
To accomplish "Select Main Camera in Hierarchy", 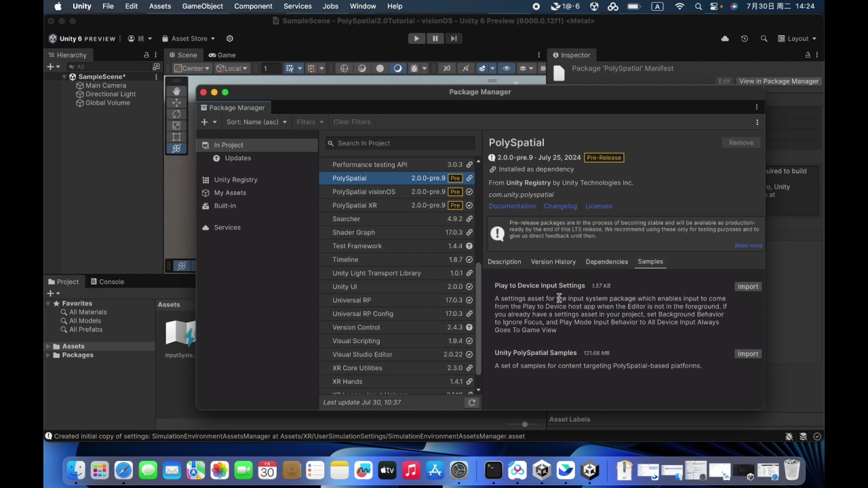I will pos(105,85).
